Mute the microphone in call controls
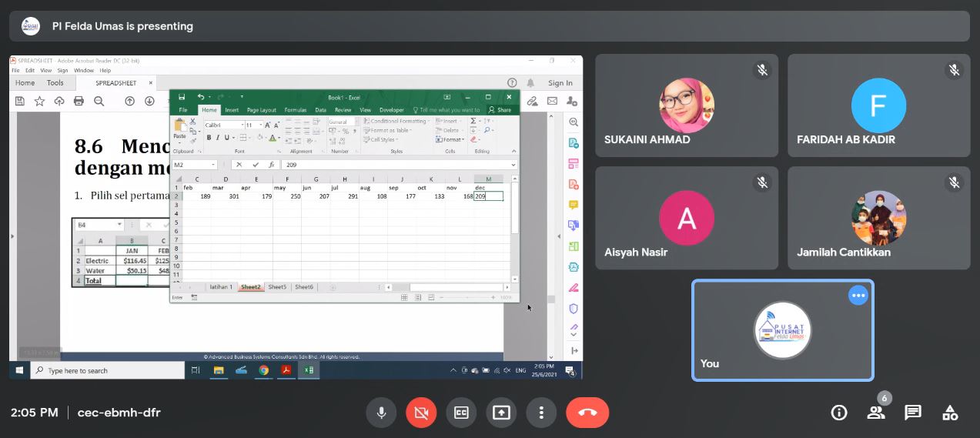 point(381,413)
